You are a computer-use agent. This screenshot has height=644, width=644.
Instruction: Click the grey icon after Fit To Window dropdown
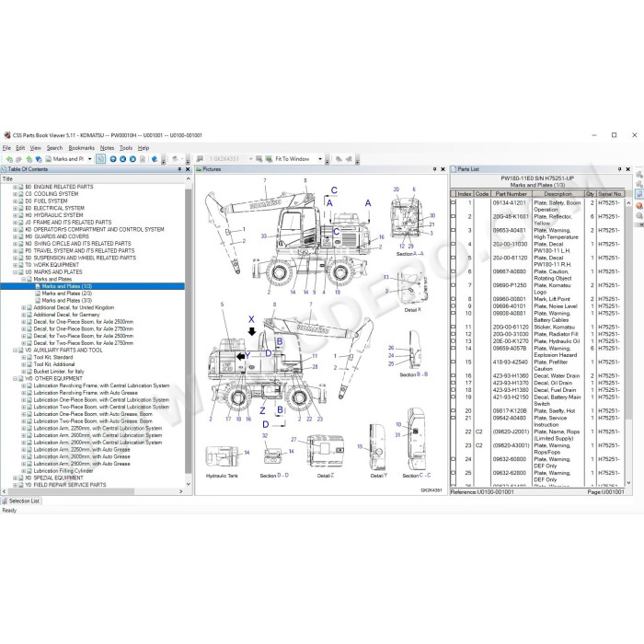coord(339,159)
